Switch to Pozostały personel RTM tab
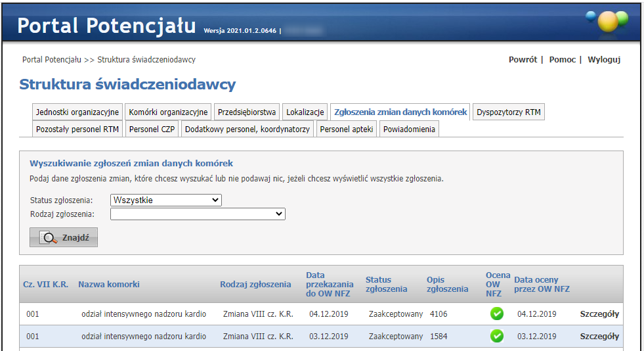Viewport: 644px width, 351px height. tap(77, 129)
